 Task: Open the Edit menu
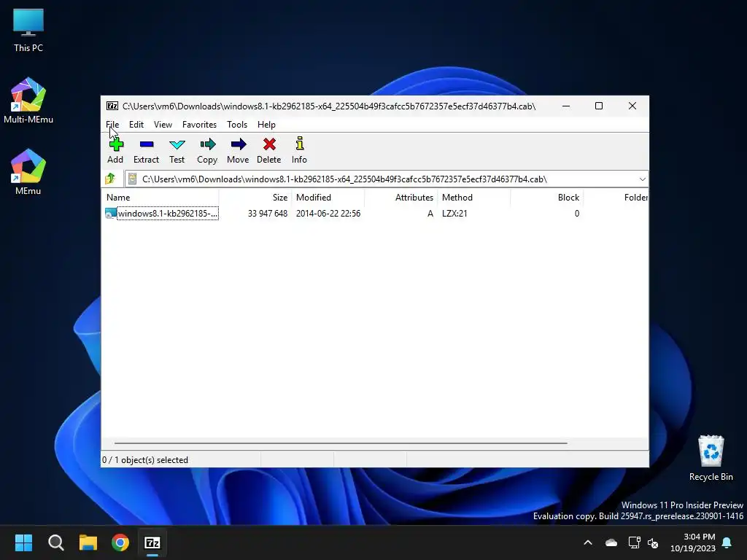[x=136, y=124]
